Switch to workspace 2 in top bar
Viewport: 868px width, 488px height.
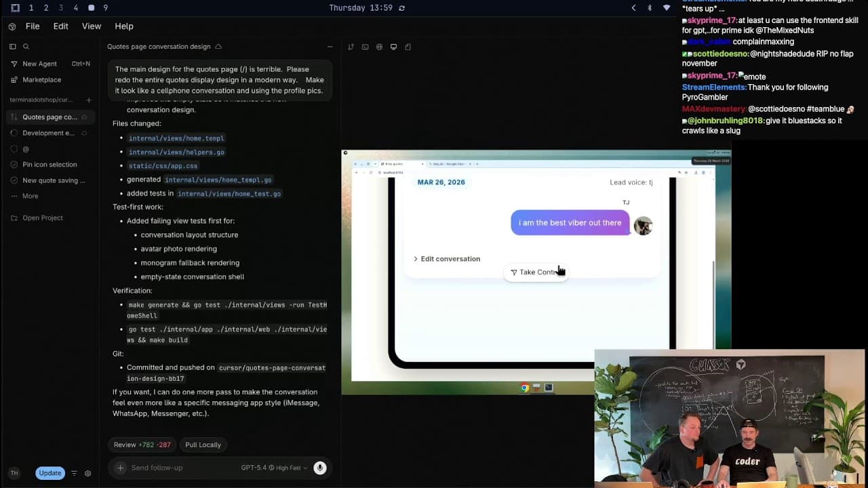(x=46, y=8)
